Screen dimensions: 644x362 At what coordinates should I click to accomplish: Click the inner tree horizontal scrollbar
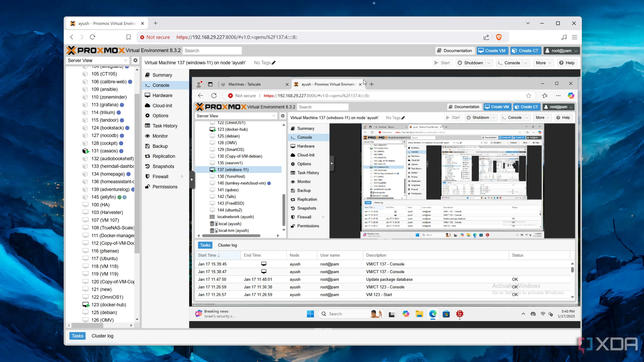click(x=231, y=236)
